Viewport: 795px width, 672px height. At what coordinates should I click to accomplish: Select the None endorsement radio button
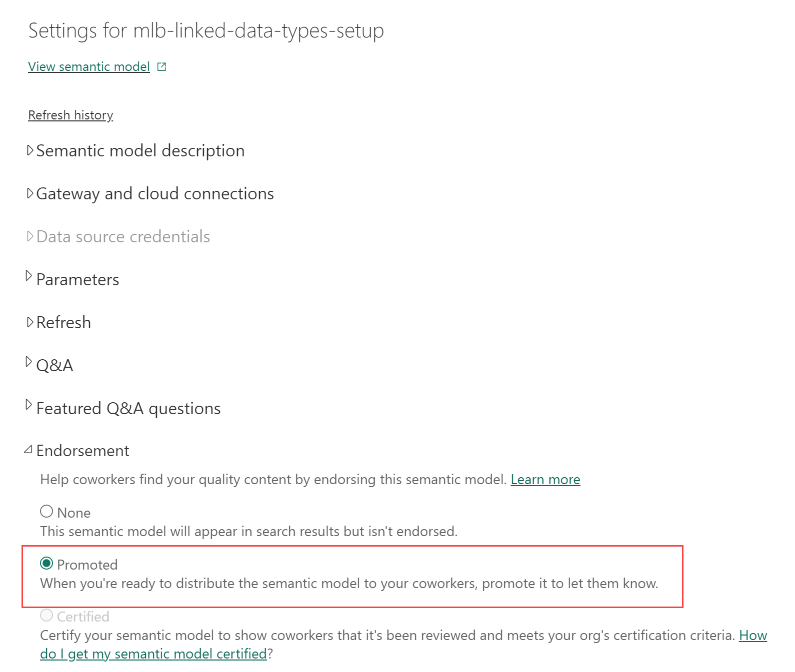coord(46,512)
